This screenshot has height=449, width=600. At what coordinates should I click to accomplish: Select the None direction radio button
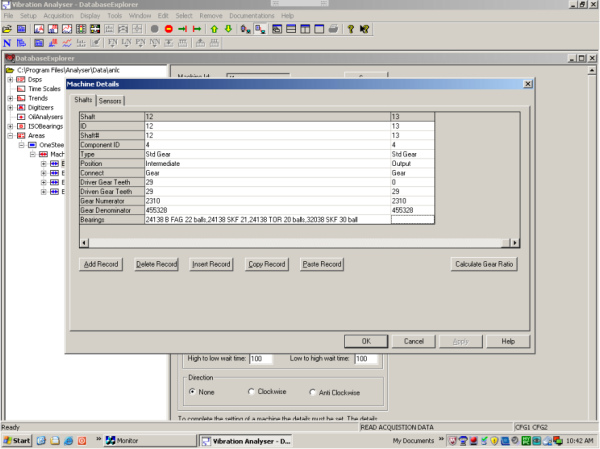click(x=192, y=392)
